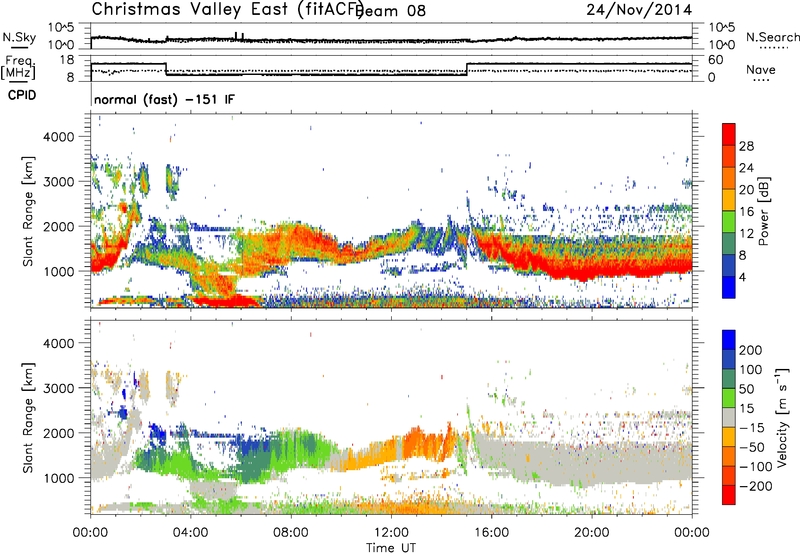Click the dotted line sample under Nave
Screen dimensions: 800x554
[762, 81]
